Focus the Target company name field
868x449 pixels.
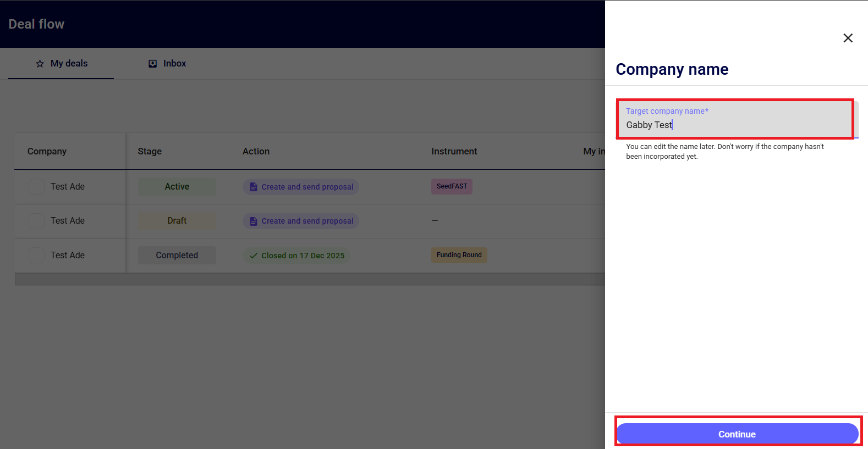click(734, 125)
